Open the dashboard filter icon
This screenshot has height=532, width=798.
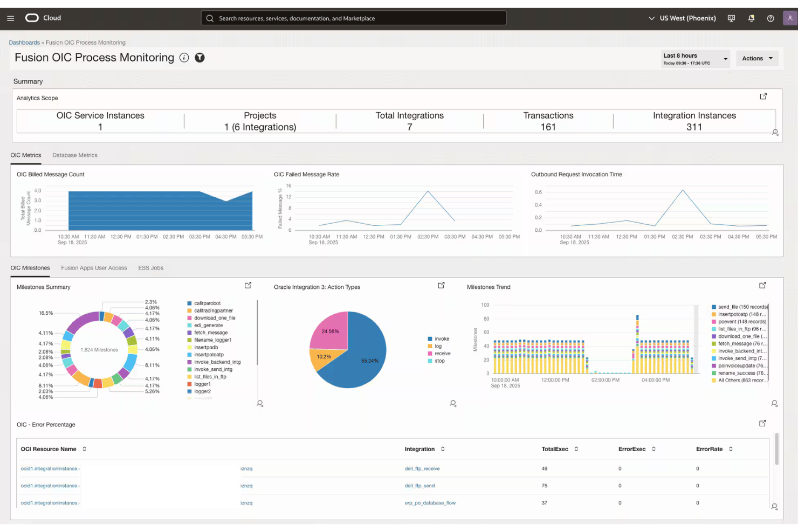(200, 58)
